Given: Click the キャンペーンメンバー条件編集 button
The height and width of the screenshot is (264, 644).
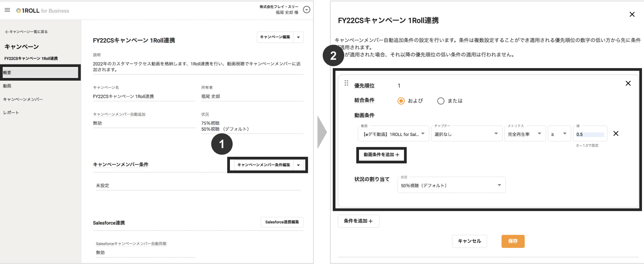Looking at the screenshot, I should (x=264, y=165).
